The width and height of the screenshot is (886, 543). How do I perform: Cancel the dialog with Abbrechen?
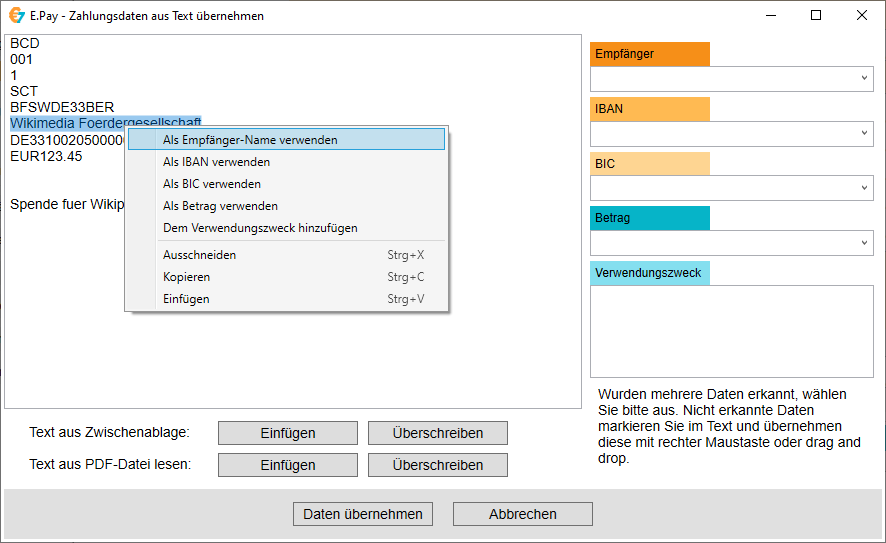click(523, 514)
